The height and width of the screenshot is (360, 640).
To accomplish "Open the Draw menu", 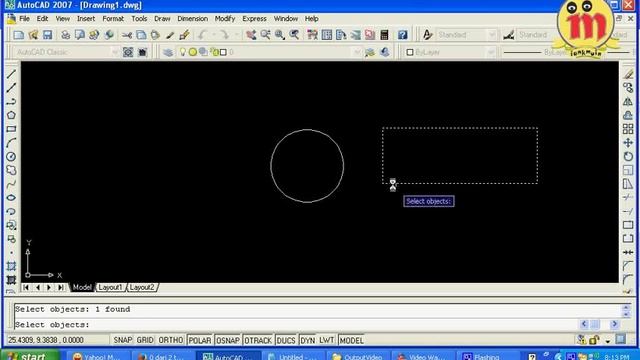I will click(162, 19).
